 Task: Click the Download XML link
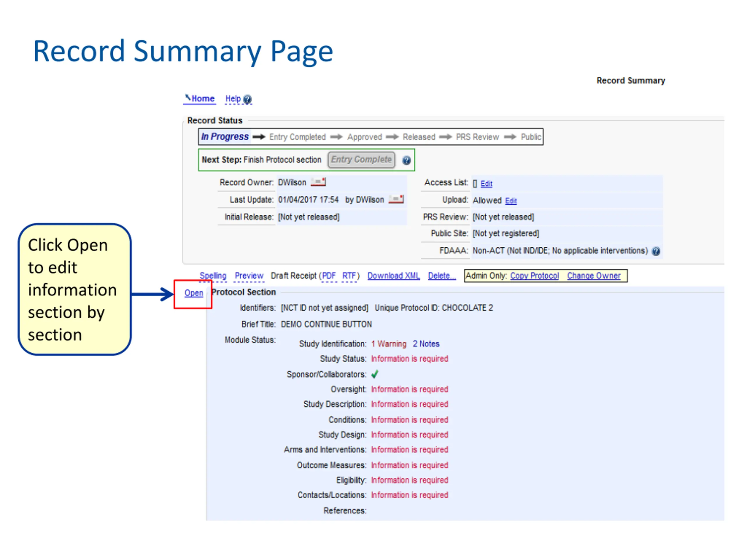pyautogui.click(x=394, y=276)
